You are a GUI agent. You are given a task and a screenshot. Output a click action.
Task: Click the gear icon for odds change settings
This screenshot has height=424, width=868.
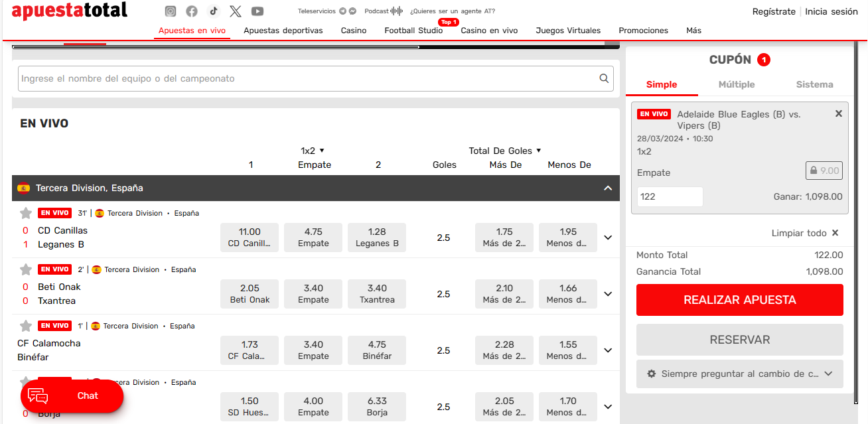pyautogui.click(x=651, y=374)
